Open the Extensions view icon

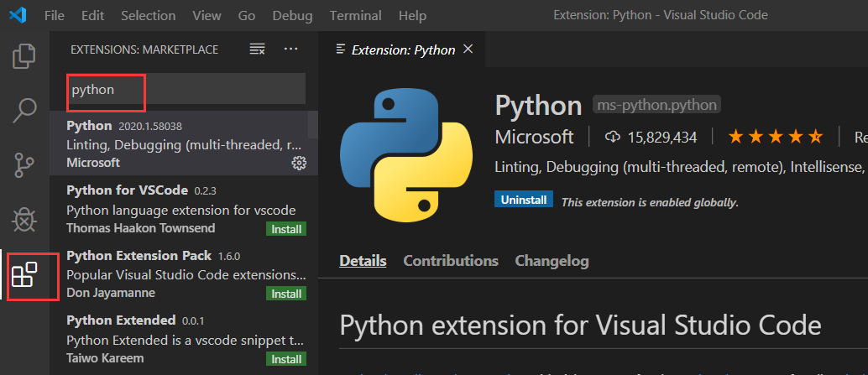24,273
